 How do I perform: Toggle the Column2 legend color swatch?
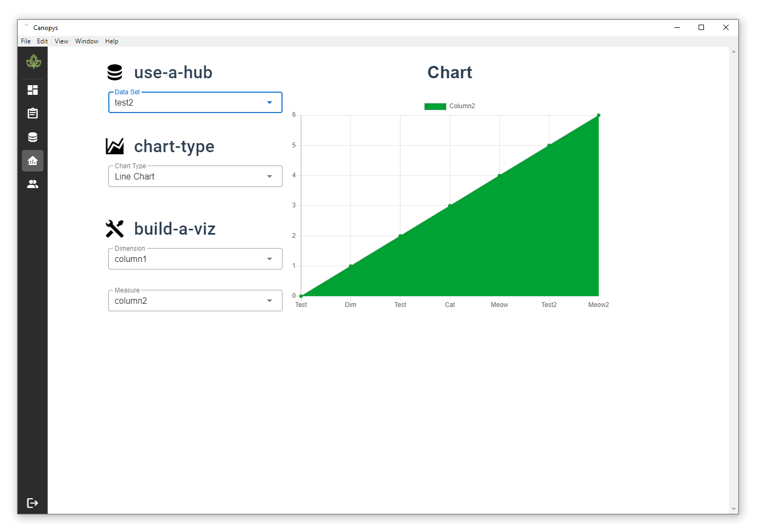pyautogui.click(x=435, y=106)
